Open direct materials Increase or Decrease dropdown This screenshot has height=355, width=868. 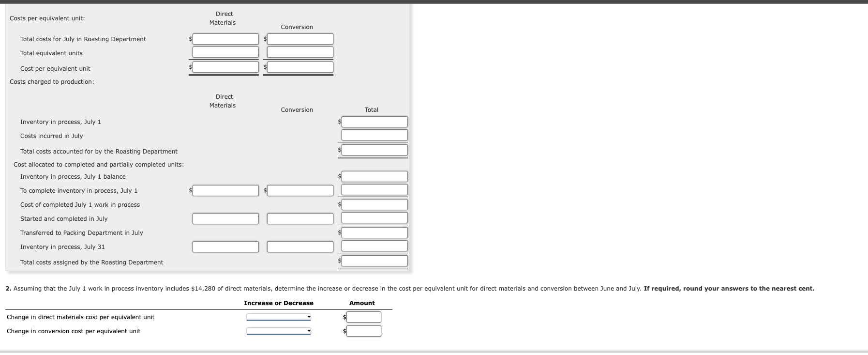pos(279,317)
